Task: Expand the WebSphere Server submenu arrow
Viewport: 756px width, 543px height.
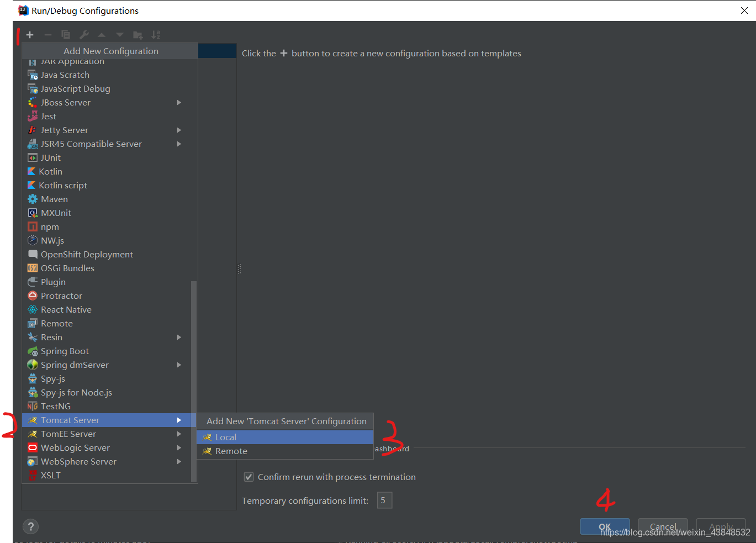Action: click(x=179, y=461)
